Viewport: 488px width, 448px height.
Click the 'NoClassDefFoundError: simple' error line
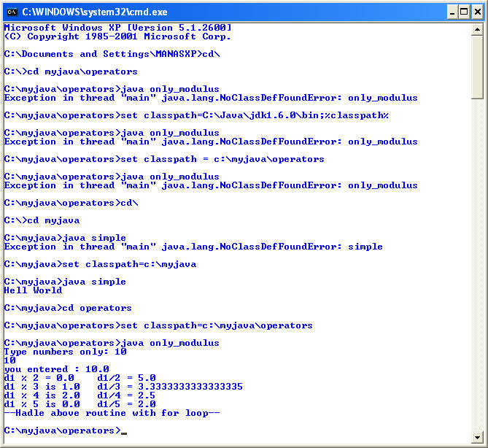click(x=193, y=247)
